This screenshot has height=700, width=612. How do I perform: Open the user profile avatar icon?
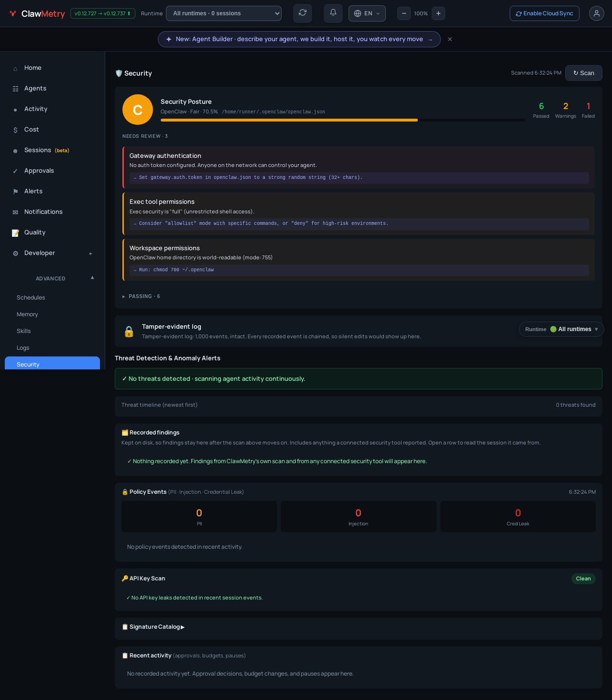point(597,13)
